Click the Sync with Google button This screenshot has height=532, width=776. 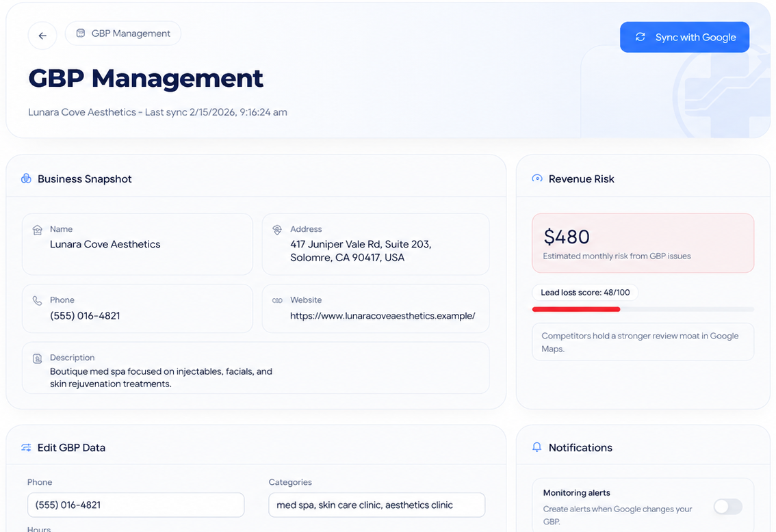click(684, 37)
